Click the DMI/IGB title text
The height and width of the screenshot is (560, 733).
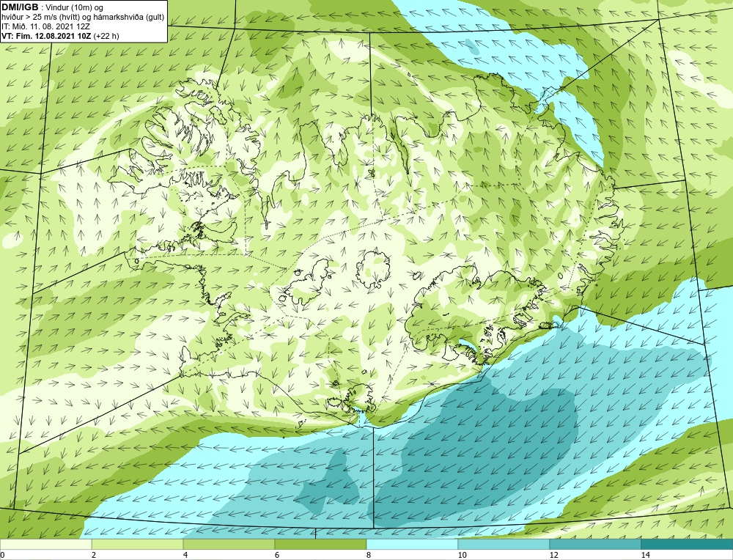pyautogui.click(x=21, y=7)
